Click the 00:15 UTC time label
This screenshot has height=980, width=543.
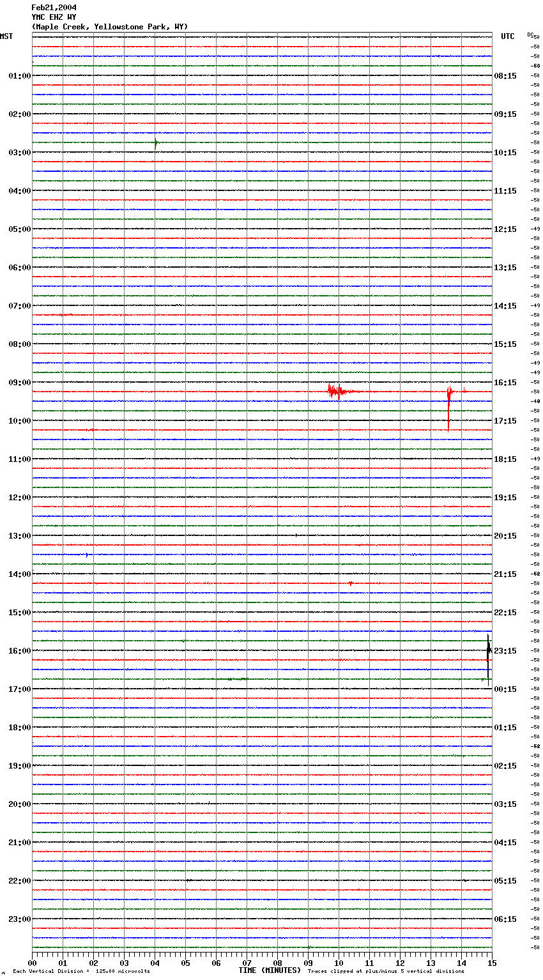(505, 689)
